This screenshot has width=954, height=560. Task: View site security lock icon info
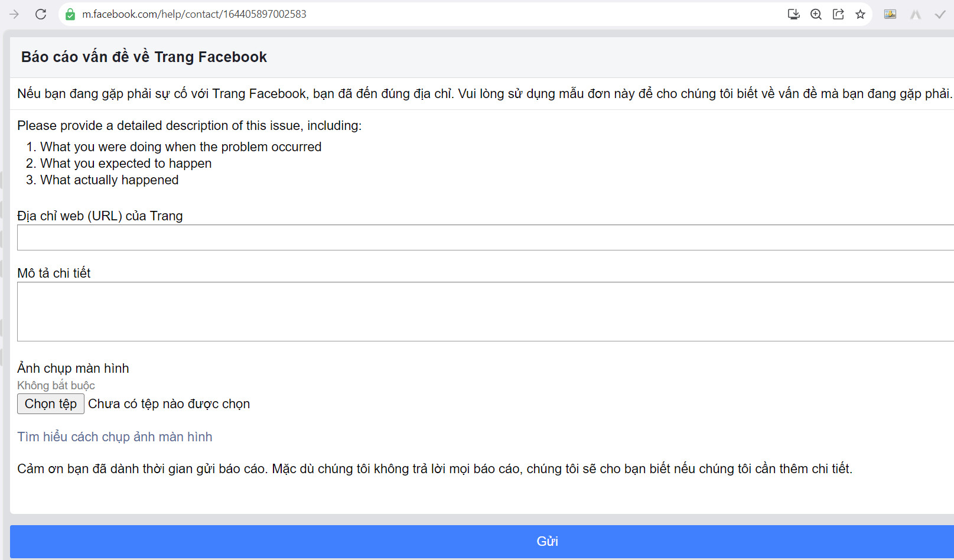point(70,14)
